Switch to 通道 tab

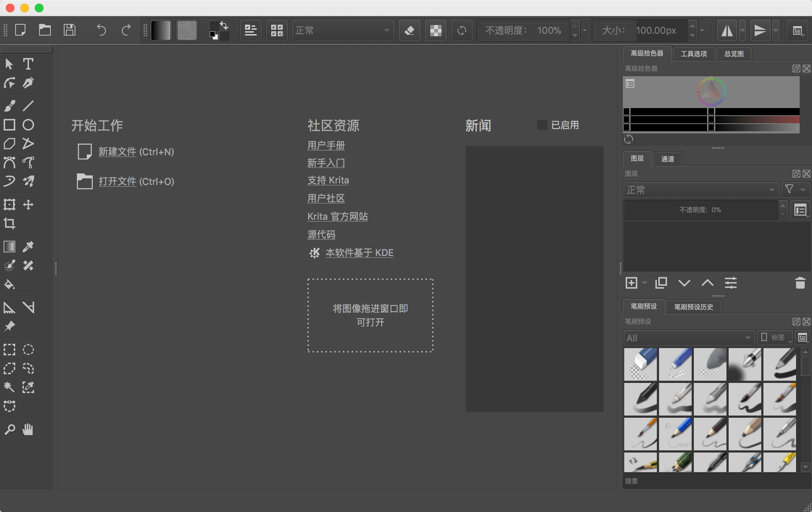click(x=667, y=159)
